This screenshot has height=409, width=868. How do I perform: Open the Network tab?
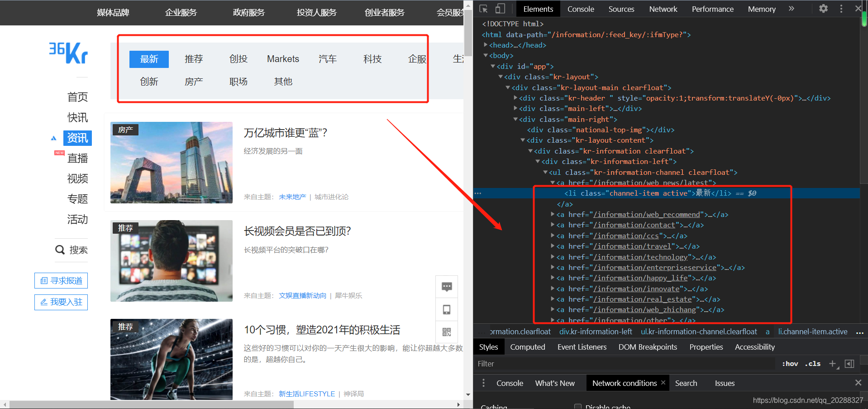tap(663, 9)
